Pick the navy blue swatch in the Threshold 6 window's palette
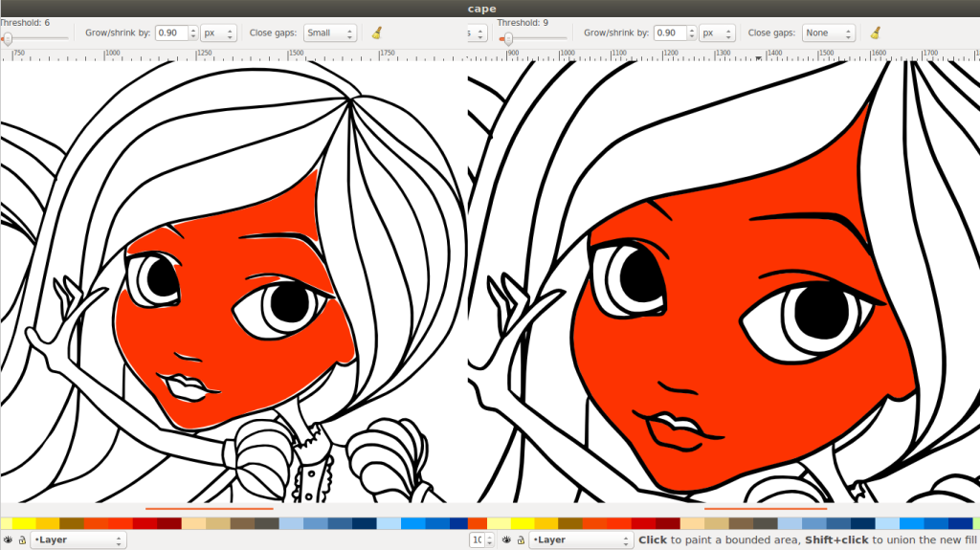This screenshot has height=550, width=980. [x=364, y=523]
